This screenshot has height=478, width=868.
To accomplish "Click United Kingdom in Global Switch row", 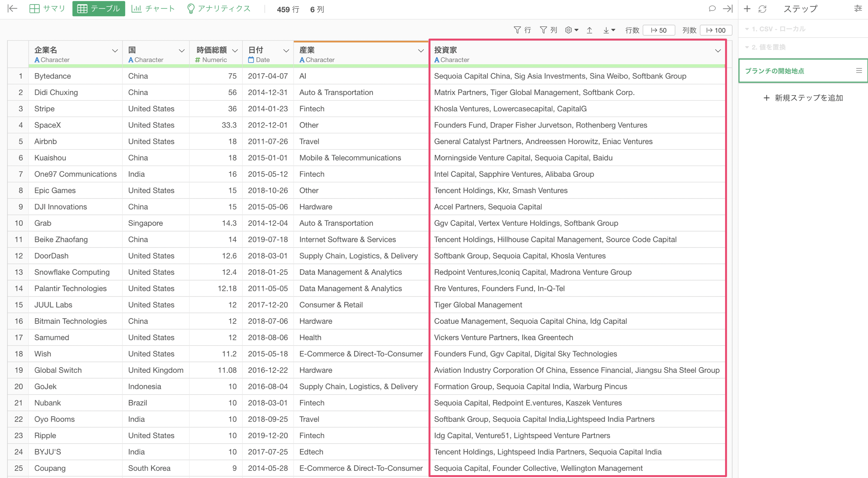I will pyautogui.click(x=156, y=370).
